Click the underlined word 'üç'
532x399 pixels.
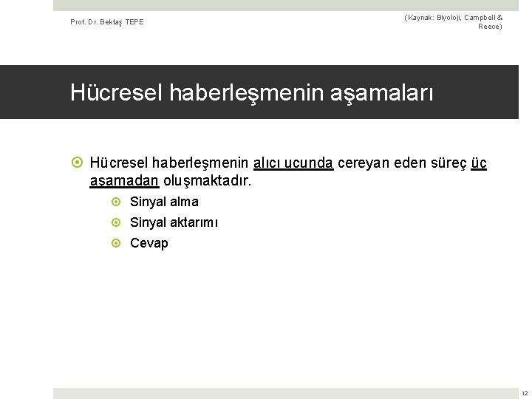tap(479, 163)
